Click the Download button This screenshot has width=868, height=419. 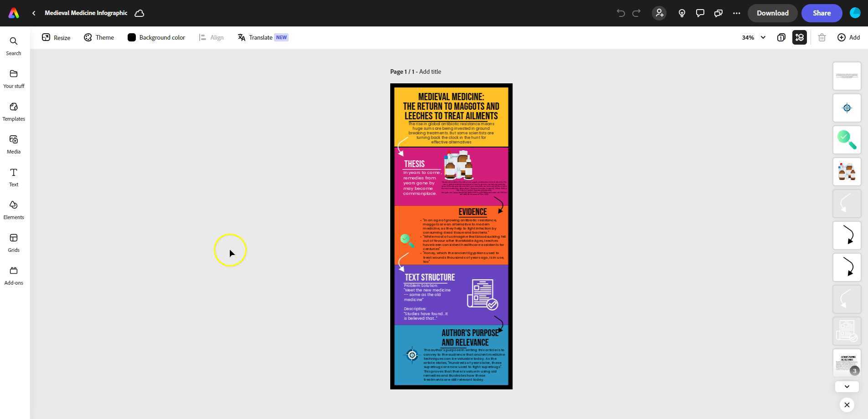tap(772, 13)
